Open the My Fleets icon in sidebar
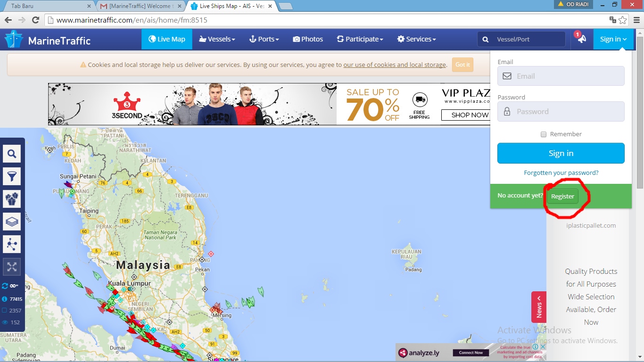 coord(12,199)
